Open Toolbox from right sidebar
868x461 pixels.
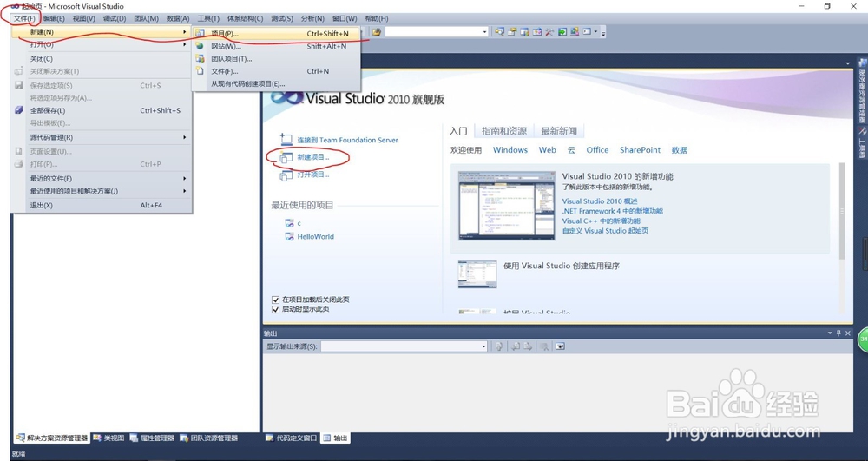tap(862, 142)
